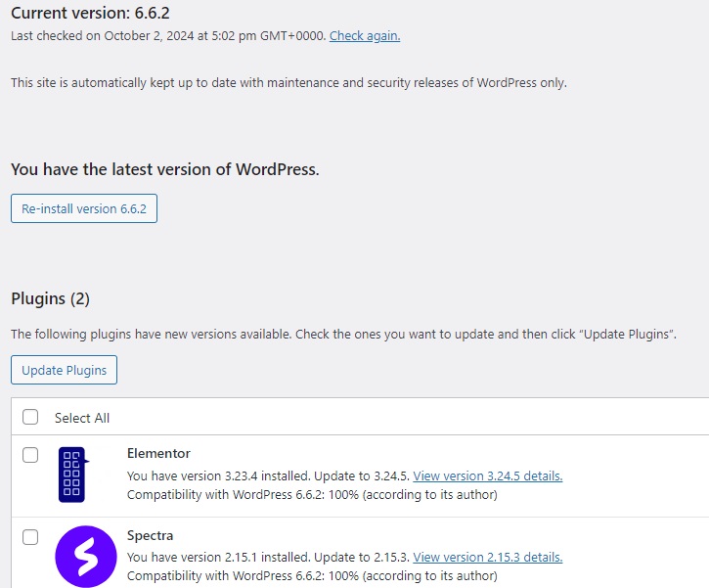Click the Elementor plugin icon

click(72, 475)
